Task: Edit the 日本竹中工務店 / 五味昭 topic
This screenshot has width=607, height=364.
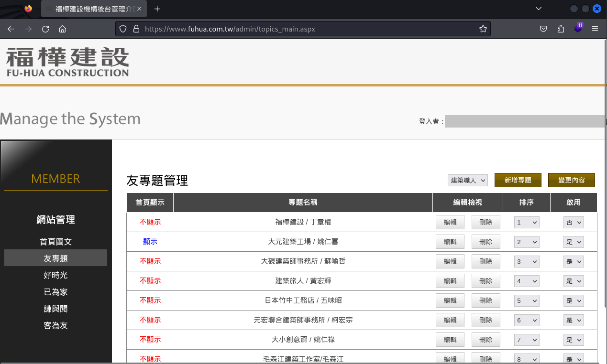Action: [x=450, y=300]
